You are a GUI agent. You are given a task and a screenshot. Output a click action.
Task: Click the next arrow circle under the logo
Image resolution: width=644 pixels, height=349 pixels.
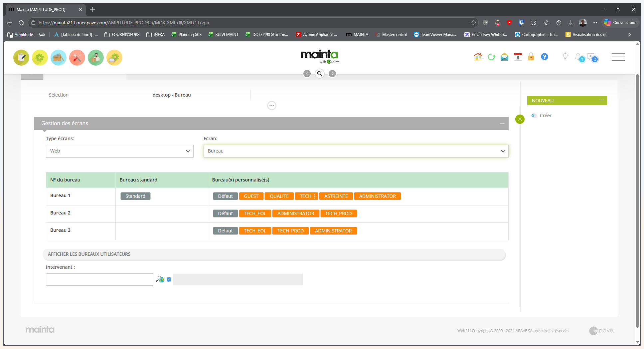332,74
